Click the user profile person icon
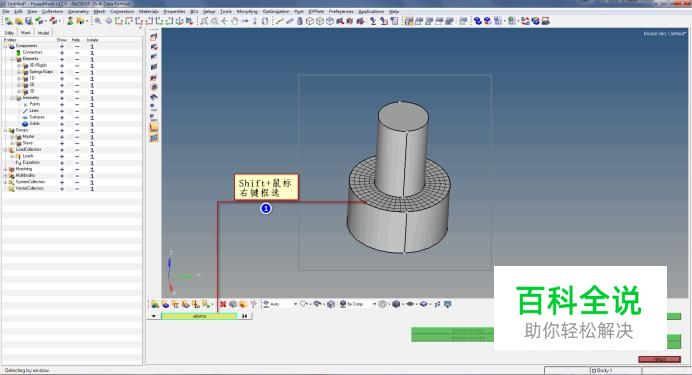This screenshot has height=375, width=692. (70, 21)
